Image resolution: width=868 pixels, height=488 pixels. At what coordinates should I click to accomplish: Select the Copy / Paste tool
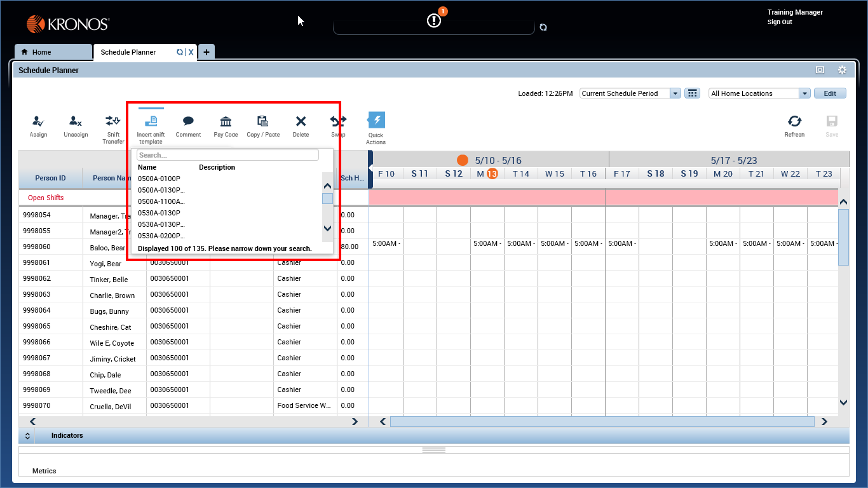(x=262, y=125)
